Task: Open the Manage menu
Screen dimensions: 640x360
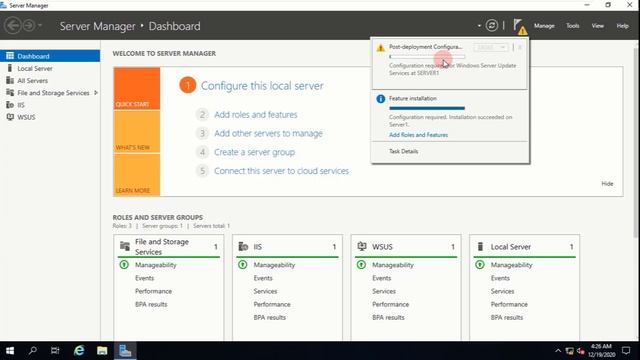Action: pyautogui.click(x=544, y=26)
